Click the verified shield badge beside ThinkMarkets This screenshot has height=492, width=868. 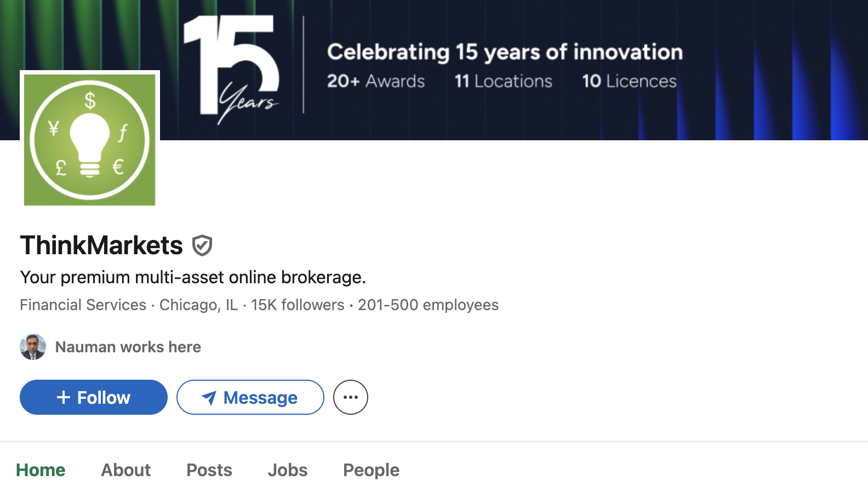click(x=202, y=245)
